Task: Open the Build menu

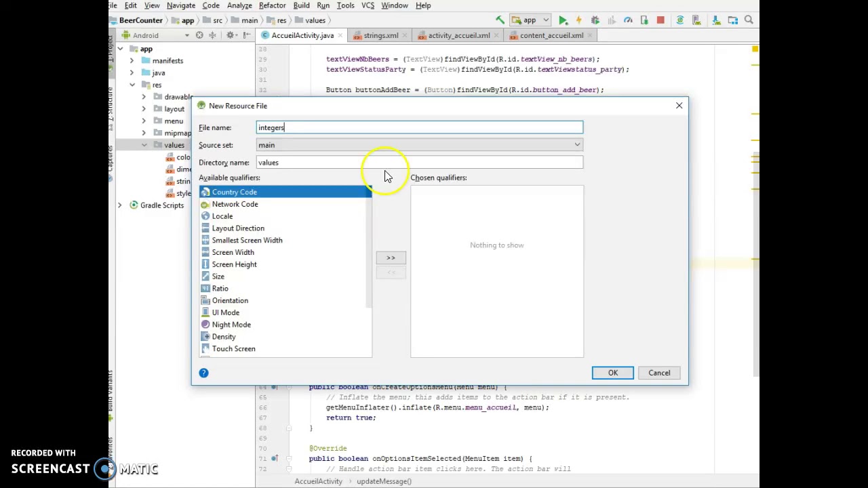Action: pyautogui.click(x=301, y=5)
